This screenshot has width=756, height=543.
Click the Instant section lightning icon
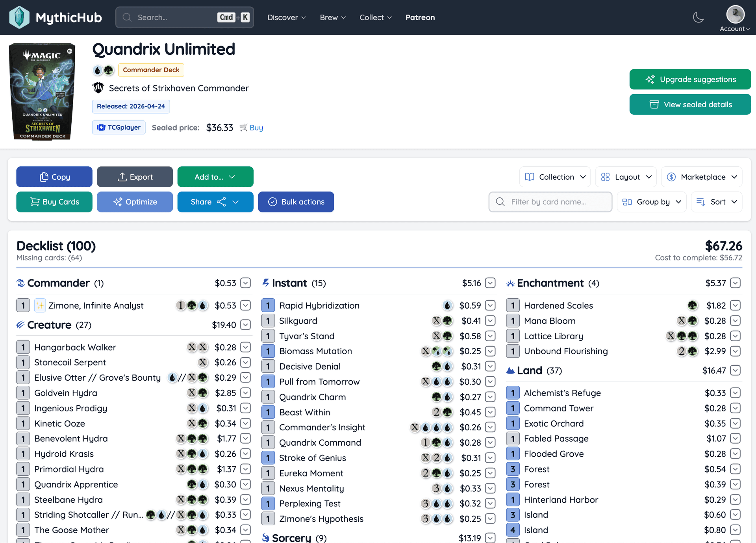pos(266,283)
